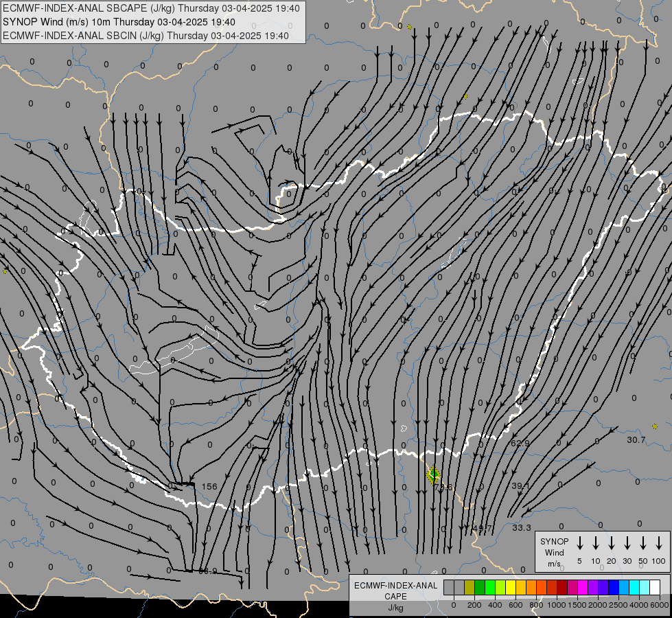
Task: Click the 20 m/s wind arrow in legend
Action: [x=612, y=543]
